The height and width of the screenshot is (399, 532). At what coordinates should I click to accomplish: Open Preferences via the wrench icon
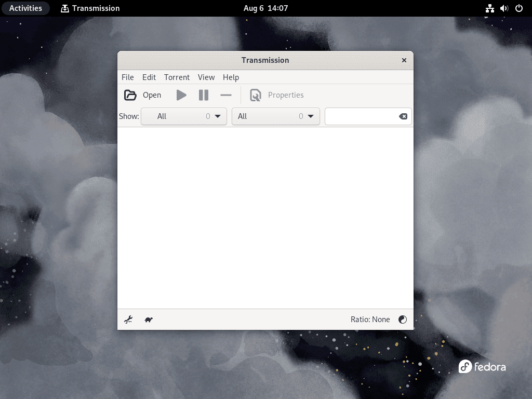pyautogui.click(x=128, y=320)
